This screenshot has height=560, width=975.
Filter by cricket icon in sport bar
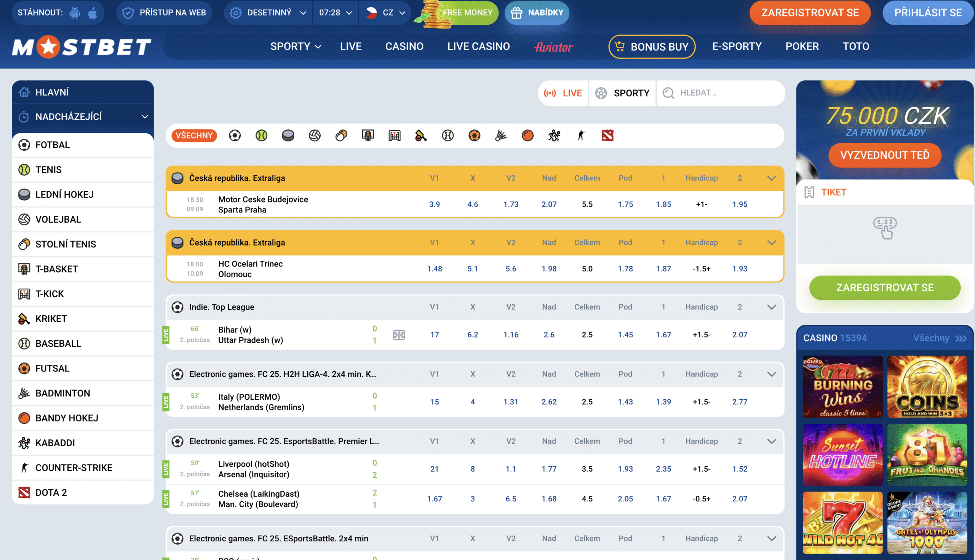tap(421, 136)
